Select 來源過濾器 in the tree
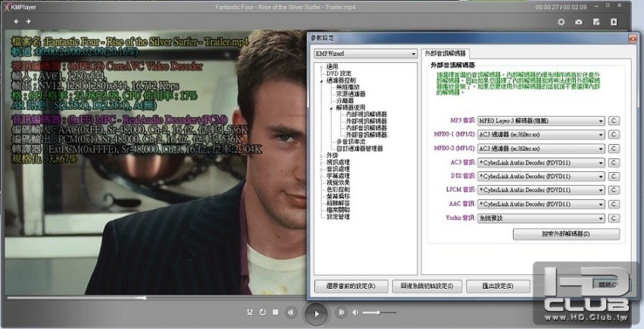The width and height of the screenshot is (644, 329). point(351,94)
